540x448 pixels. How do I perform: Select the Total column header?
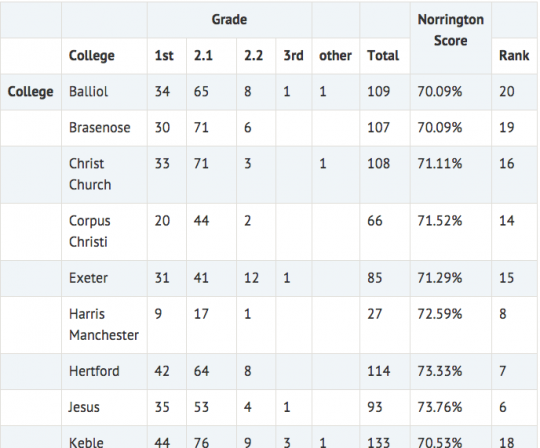point(383,55)
